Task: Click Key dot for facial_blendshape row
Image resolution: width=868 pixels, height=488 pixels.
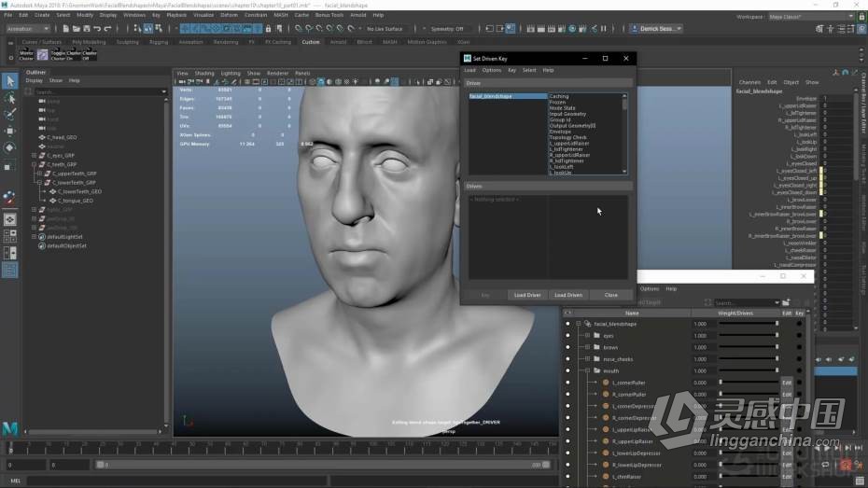Action: (799, 324)
